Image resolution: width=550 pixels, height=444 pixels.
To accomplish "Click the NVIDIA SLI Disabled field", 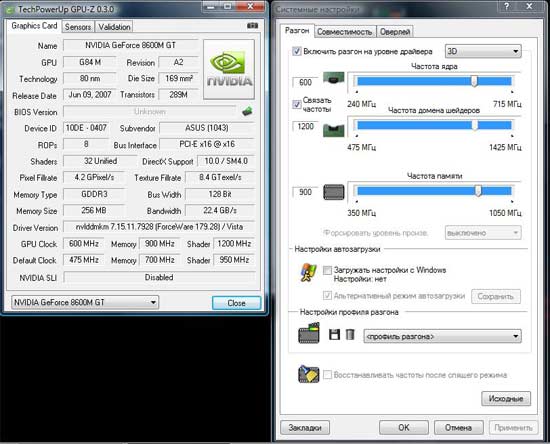I will click(x=159, y=277).
